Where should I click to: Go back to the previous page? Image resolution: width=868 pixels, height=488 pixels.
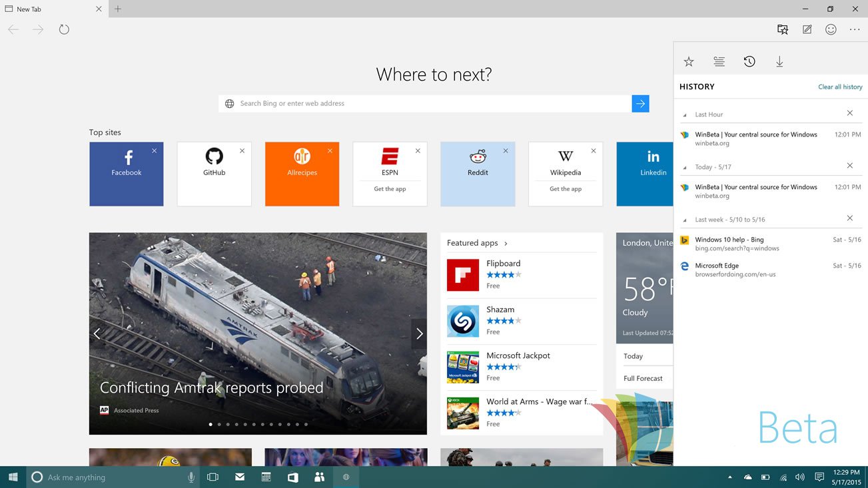coord(13,29)
